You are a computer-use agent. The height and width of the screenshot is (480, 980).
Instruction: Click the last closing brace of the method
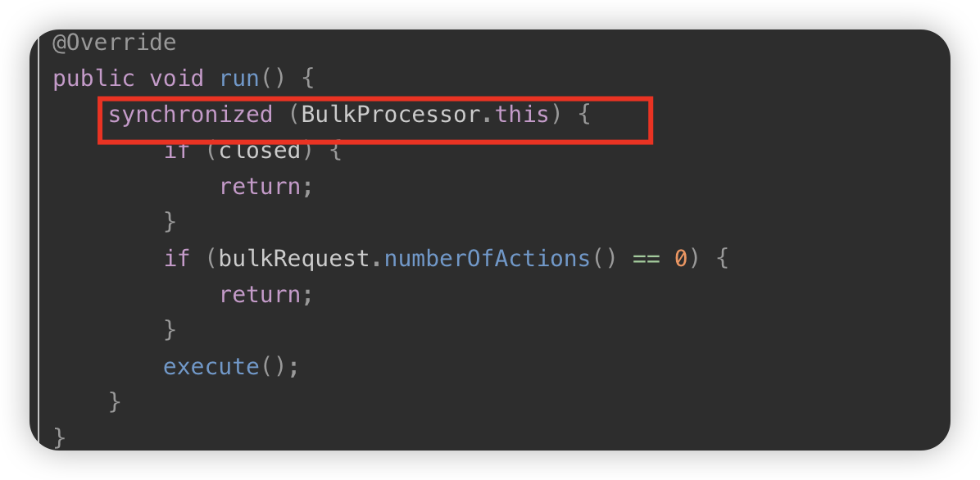pos(59,437)
